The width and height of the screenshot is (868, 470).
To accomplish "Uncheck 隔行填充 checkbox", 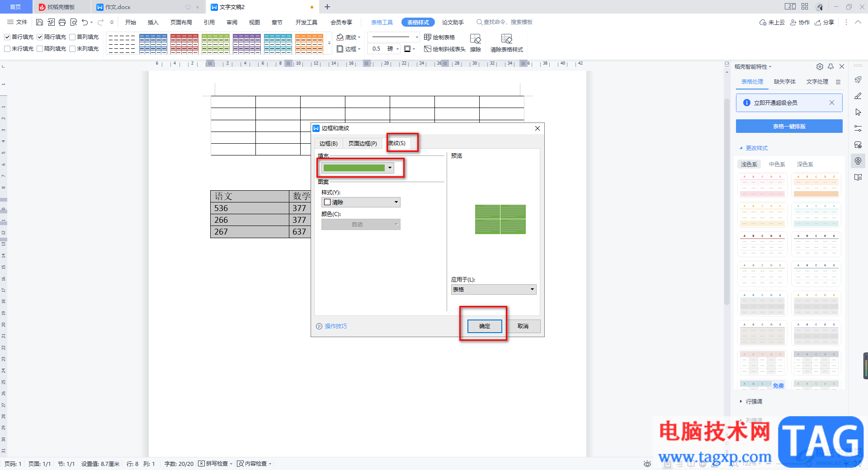I will point(40,37).
